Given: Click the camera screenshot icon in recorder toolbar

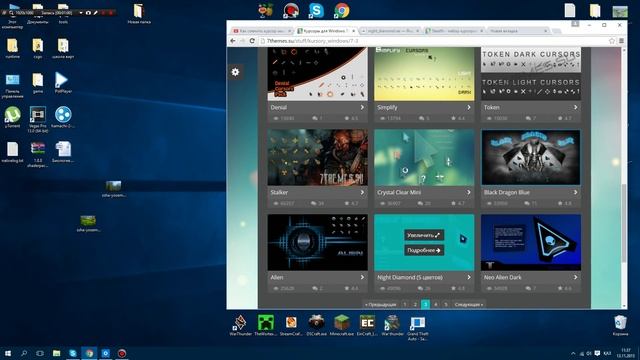Looking at the screenshot, I should 88,13.
